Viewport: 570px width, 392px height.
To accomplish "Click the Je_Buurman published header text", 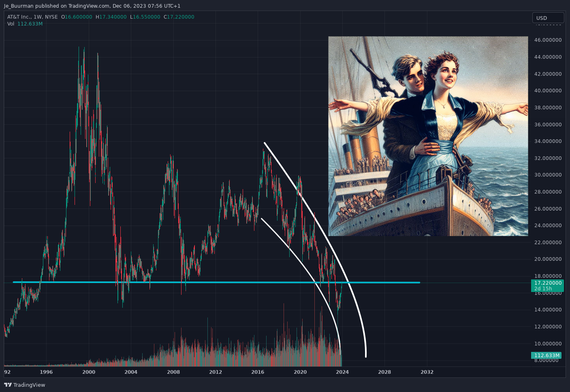I will point(92,6).
